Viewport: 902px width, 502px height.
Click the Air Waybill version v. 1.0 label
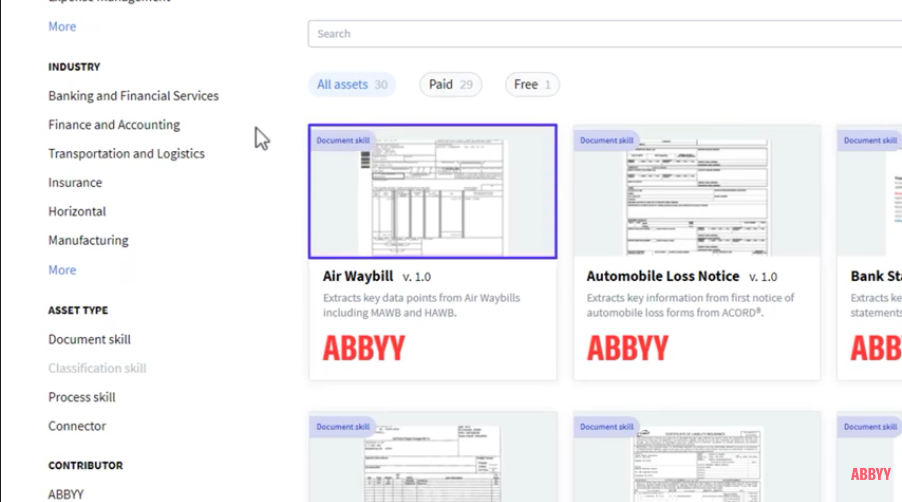pos(416,277)
